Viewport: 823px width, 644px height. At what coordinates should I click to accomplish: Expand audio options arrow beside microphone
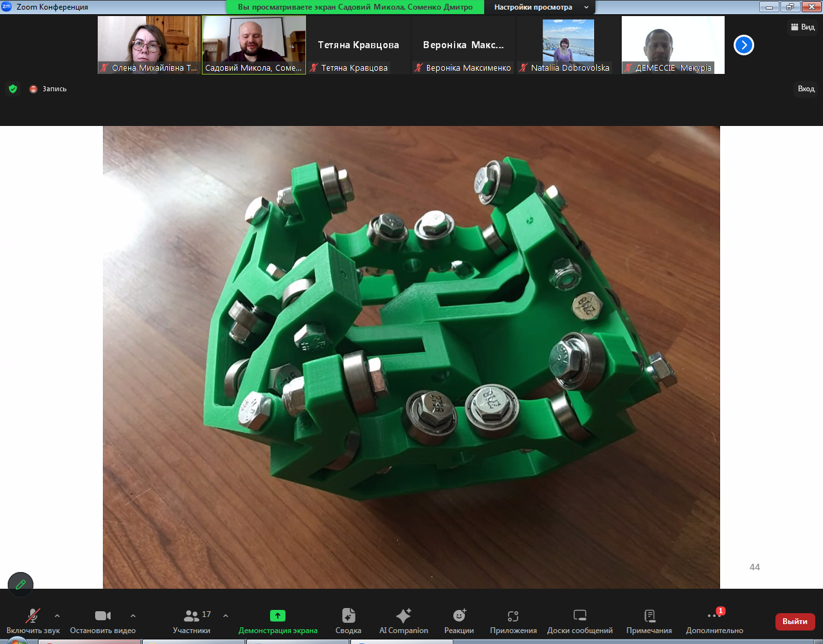pos(57,616)
